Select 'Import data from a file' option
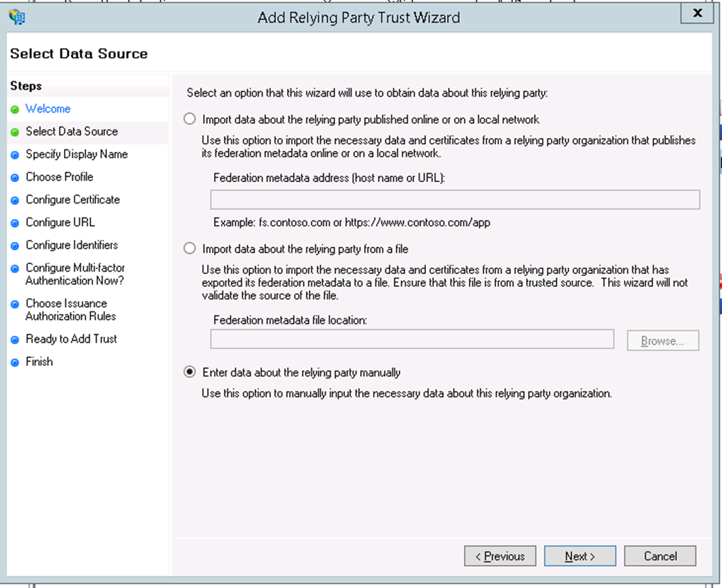 tap(190, 249)
